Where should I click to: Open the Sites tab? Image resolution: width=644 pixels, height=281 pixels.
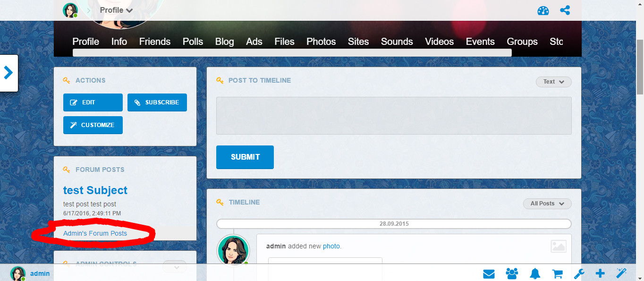358,42
